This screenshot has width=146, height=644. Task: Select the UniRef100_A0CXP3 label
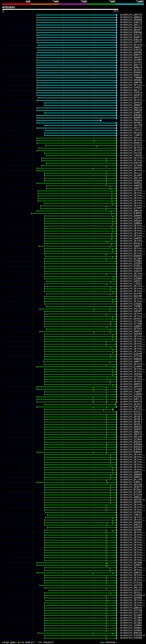pos(131,590)
